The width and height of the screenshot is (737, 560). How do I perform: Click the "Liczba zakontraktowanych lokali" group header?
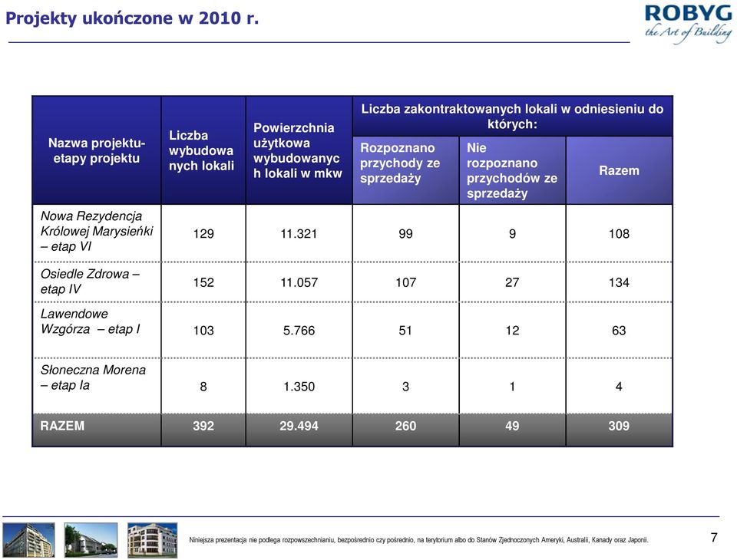[x=512, y=117]
